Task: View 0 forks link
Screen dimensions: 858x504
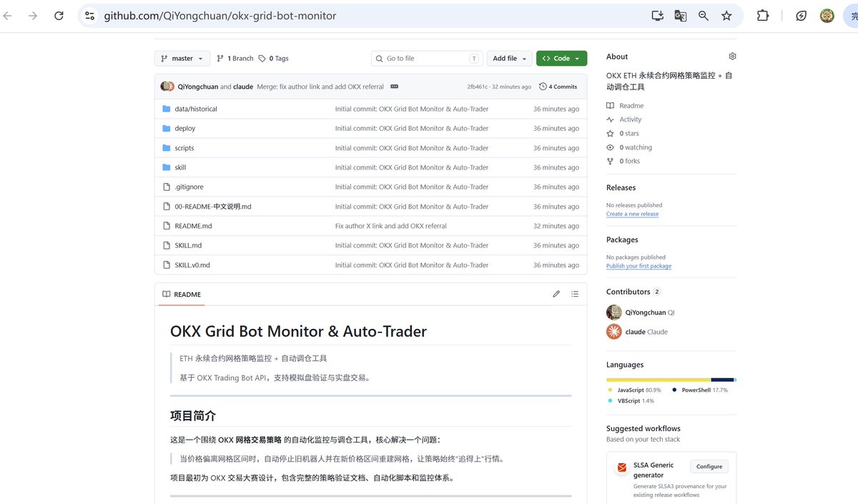Action: click(x=623, y=161)
